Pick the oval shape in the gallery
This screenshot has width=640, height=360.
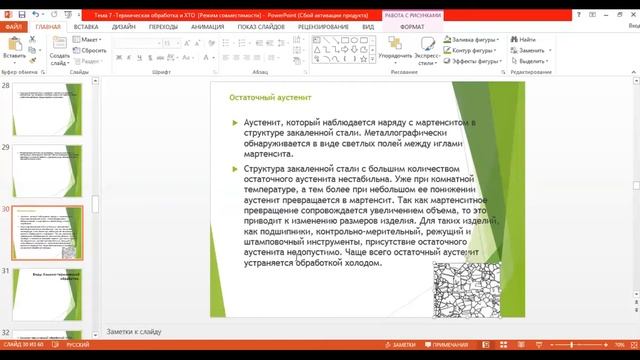click(354, 40)
